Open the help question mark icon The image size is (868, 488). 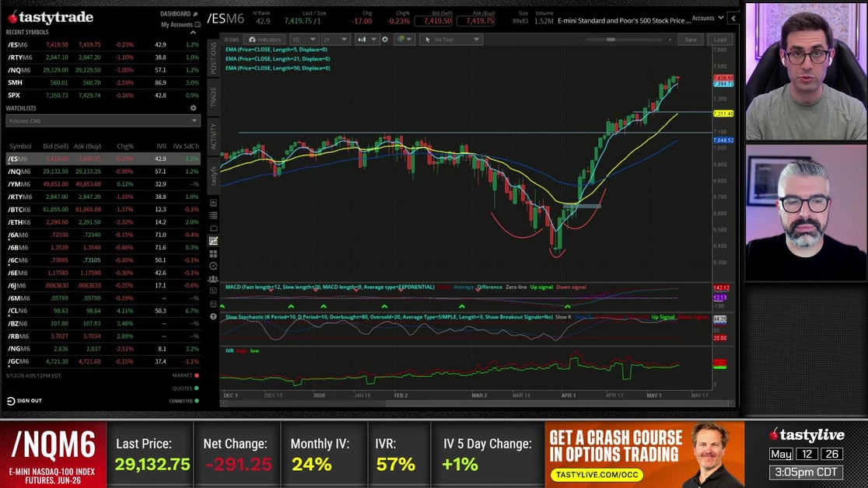pyautogui.click(x=213, y=316)
